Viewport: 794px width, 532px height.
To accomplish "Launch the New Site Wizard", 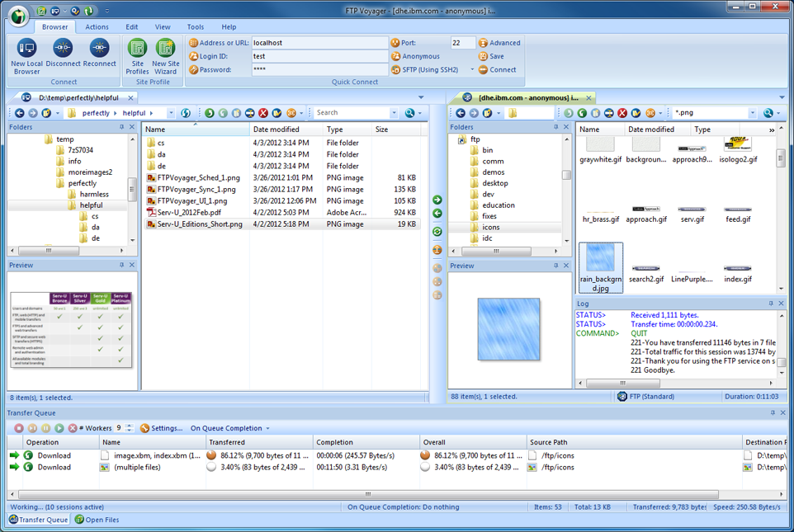I will 166,49.
